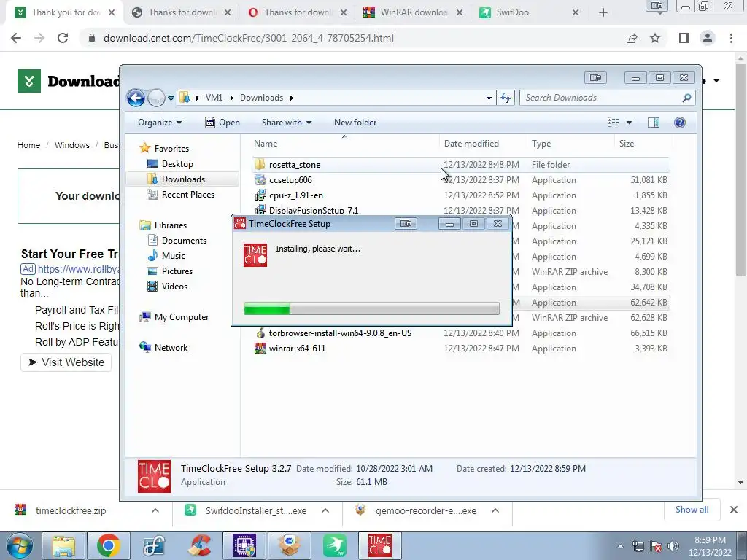Select Recent Places in navigation pane
The height and width of the screenshot is (560, 747).
181,194
